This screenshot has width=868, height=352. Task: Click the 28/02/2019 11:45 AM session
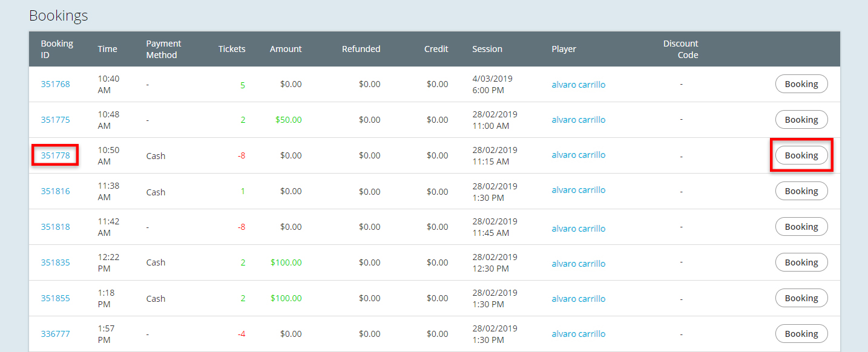495,227
